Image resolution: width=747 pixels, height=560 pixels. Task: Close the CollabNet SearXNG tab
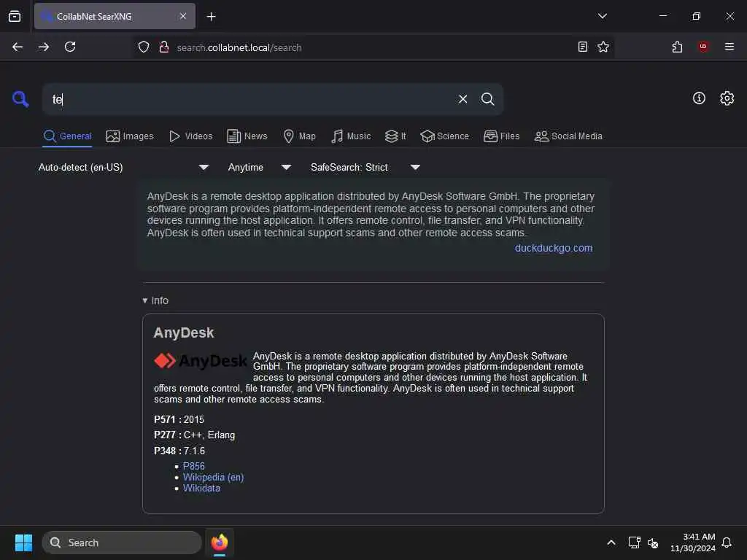point(183,16)
